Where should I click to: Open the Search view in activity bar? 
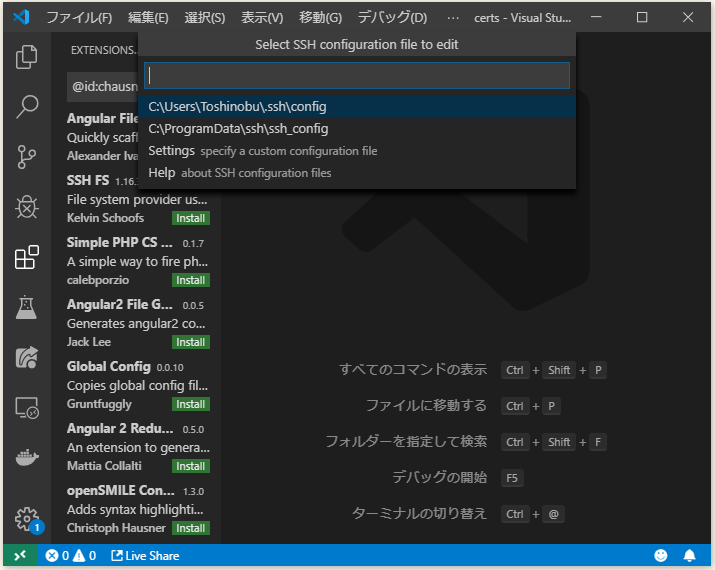point(26,107)
